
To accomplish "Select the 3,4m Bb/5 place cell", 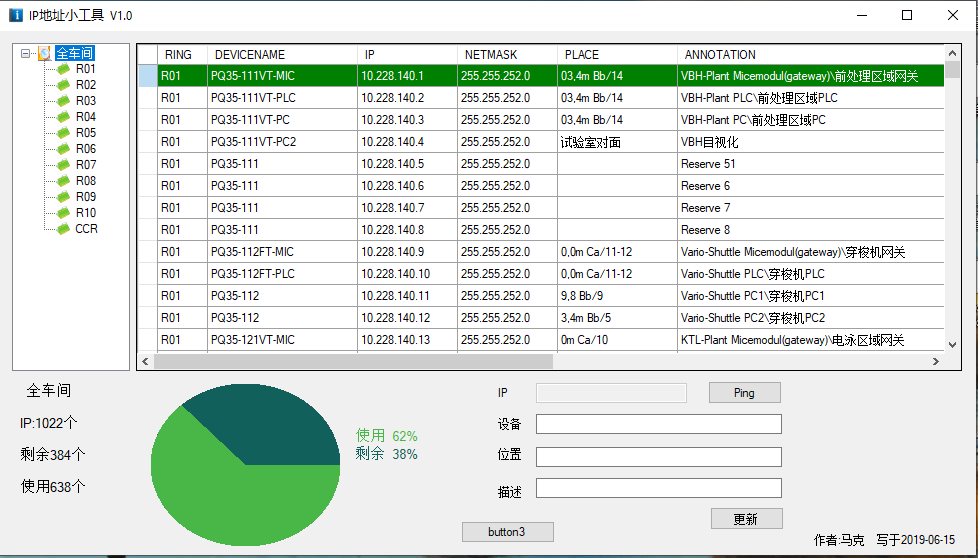I will [617, 318].
